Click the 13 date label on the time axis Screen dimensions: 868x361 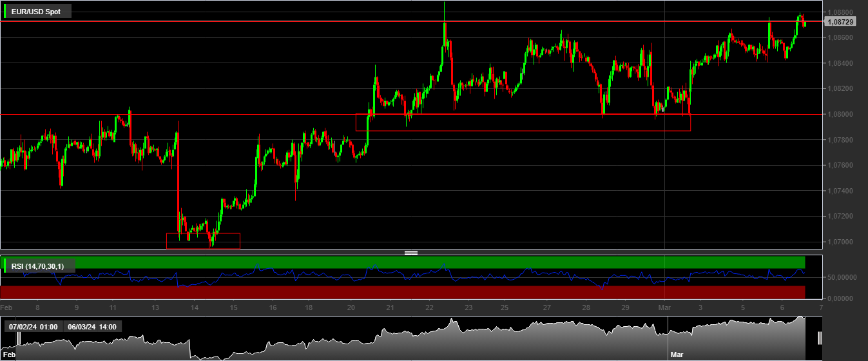(155, 307)
